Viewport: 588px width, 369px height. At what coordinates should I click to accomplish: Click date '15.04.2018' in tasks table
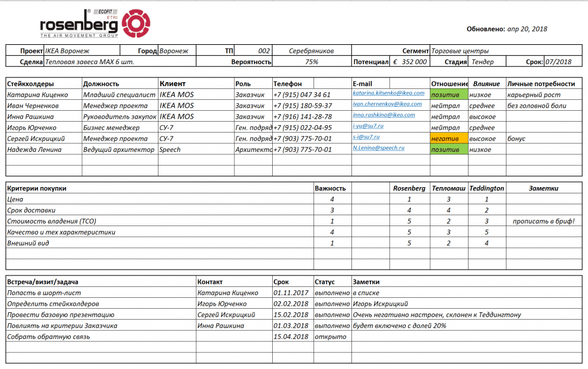point(291,336)
